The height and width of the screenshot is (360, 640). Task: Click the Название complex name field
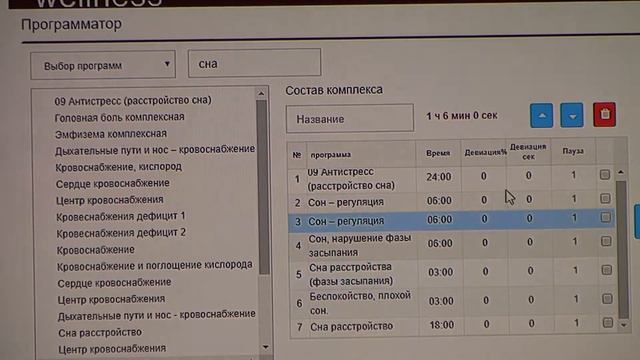350,119
